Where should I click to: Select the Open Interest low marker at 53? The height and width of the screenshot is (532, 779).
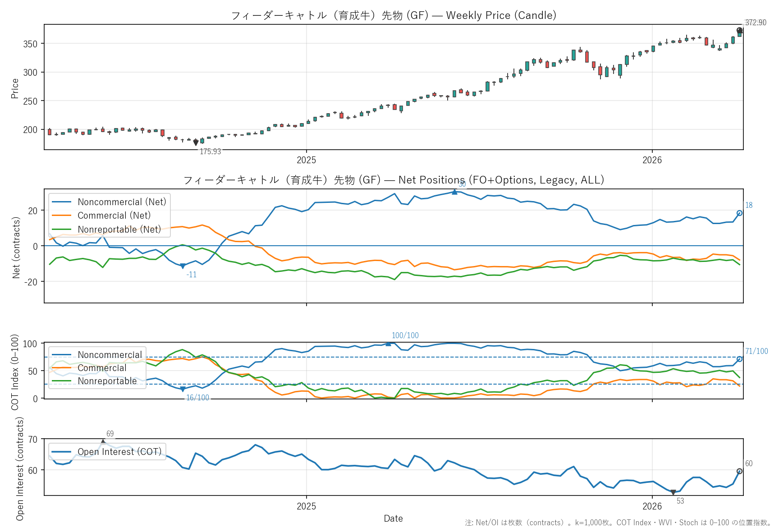pos(673,492)
